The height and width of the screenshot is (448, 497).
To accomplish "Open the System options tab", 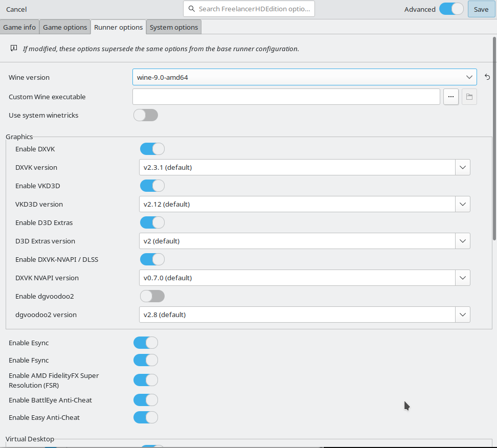I will point(174,27).
